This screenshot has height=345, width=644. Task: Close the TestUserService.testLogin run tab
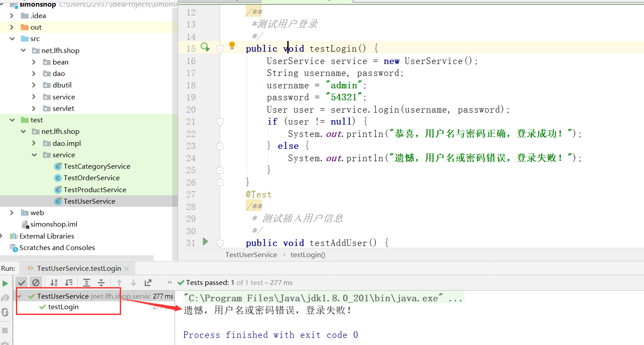click(127, 269)
